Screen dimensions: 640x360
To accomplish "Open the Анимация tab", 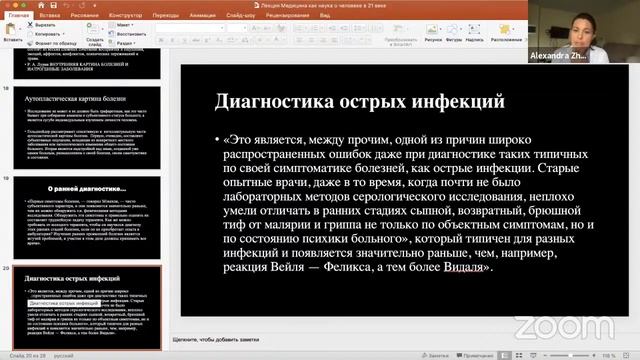I will pyautogui.click(x=202, y=15).
